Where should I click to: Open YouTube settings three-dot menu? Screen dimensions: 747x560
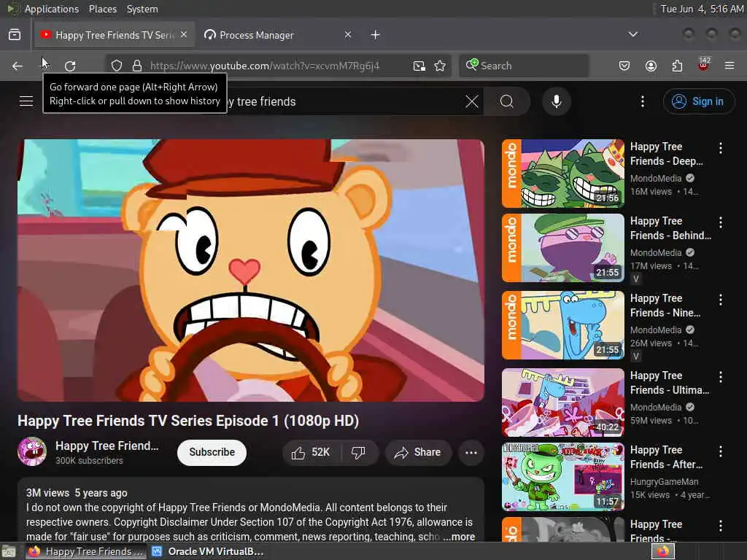click(x=643, y=101)
